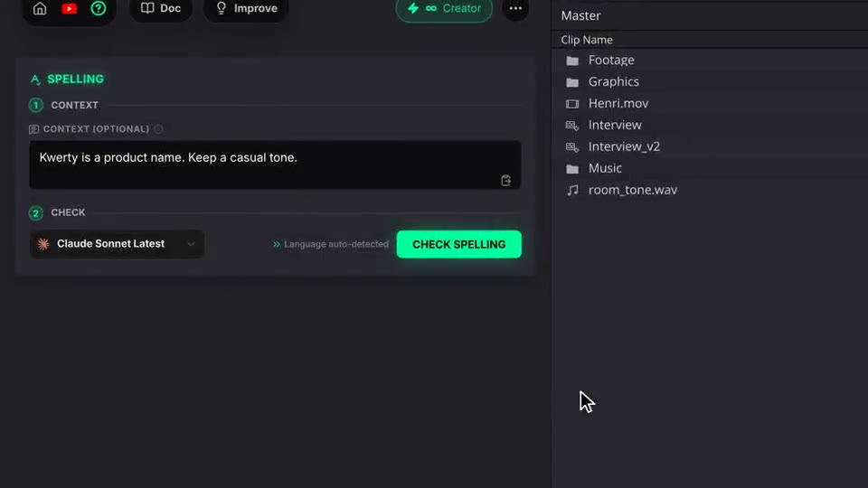
Task: Click the info icon beside Context (Optional)
Action: (158, 129)
